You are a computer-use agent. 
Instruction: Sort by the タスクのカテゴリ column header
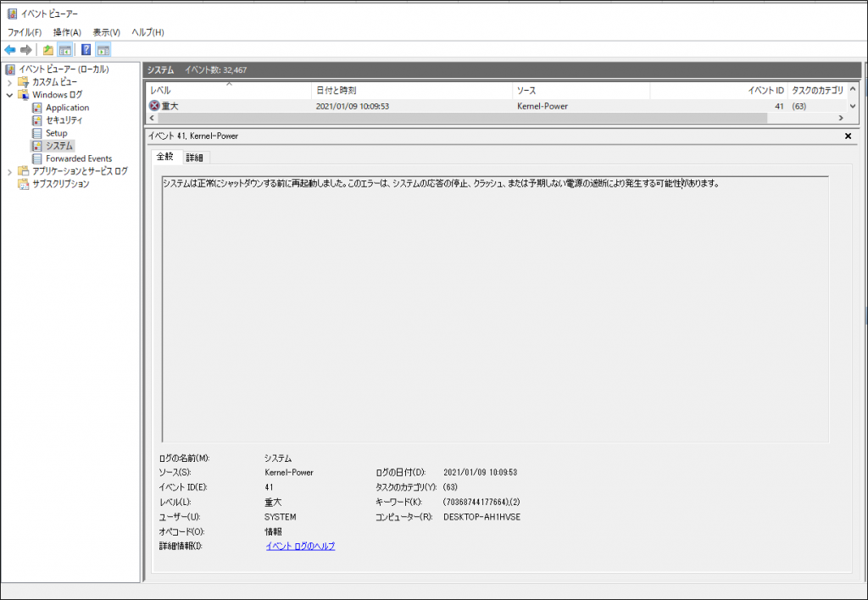coord(817,90)
